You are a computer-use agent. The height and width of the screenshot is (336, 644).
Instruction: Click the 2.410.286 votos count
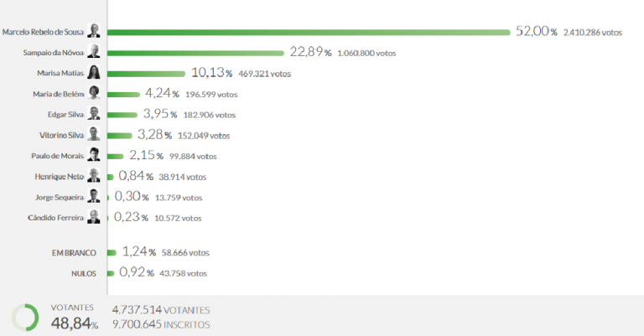pyautogui.click(x=591, y=32)
